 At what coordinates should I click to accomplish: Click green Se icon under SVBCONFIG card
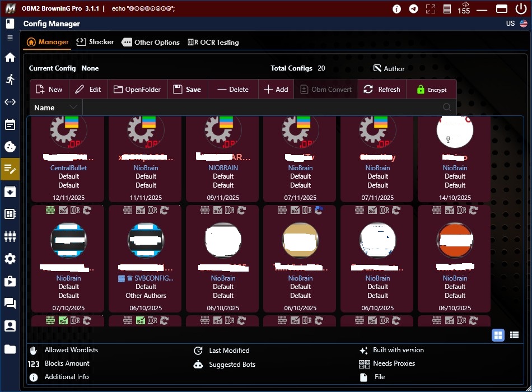point(140,320)
